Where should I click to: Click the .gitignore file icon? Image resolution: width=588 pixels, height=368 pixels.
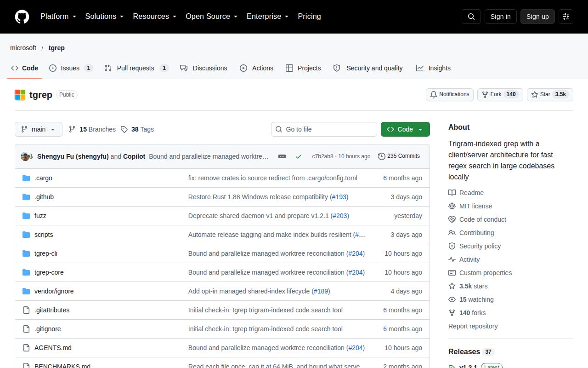coord(26,329)
